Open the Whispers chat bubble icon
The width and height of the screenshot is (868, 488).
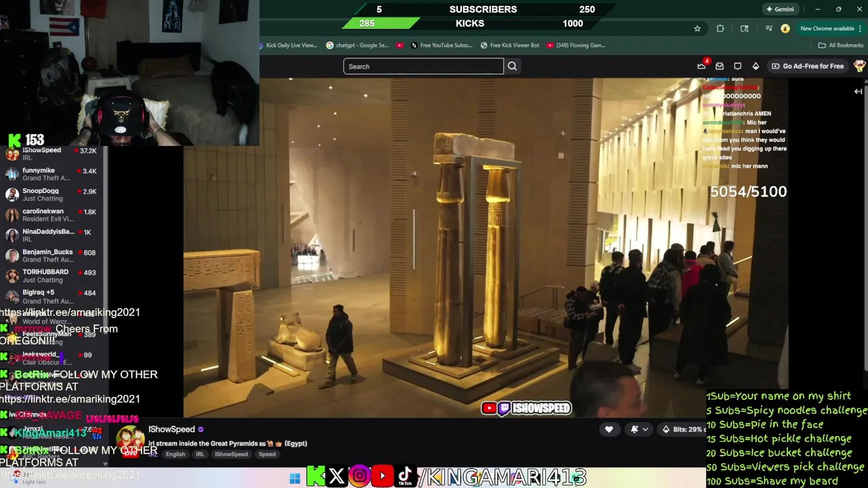coord(738,66)
